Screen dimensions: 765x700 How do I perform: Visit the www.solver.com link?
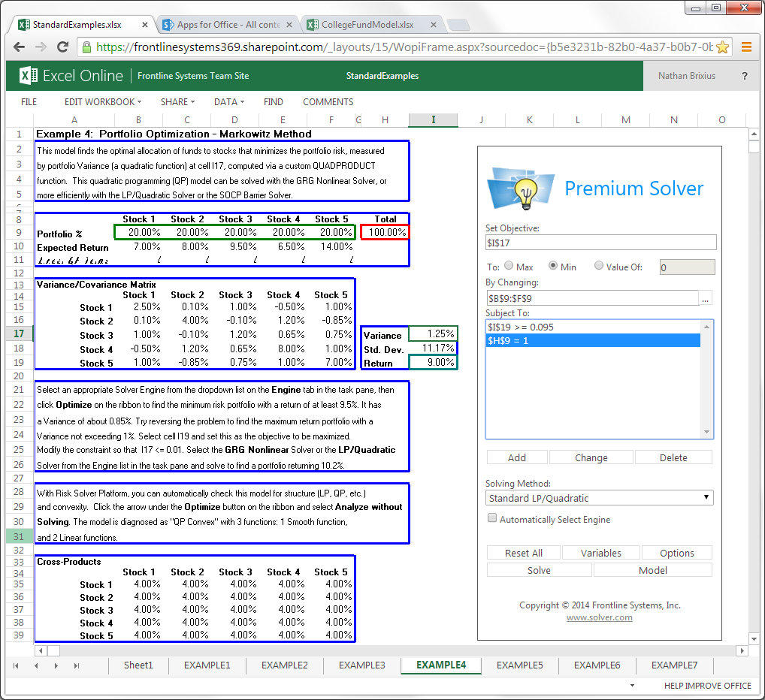pos(599,618)
